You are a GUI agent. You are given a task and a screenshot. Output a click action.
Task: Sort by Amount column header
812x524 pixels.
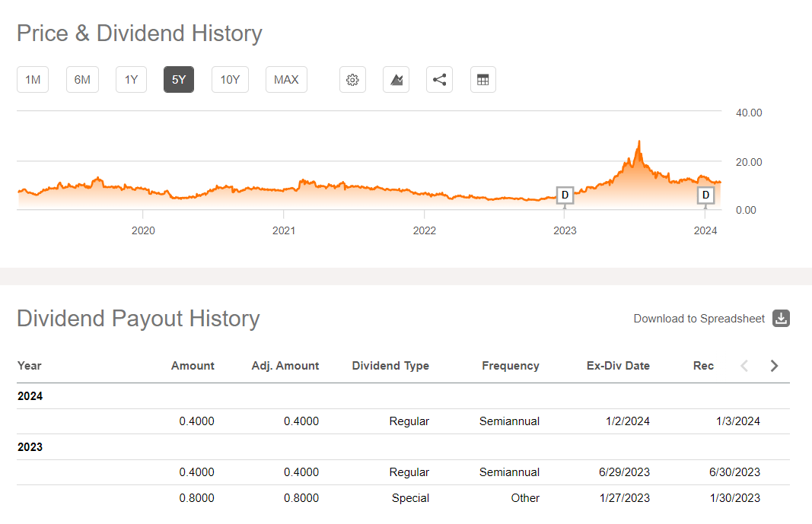[193, 366]
